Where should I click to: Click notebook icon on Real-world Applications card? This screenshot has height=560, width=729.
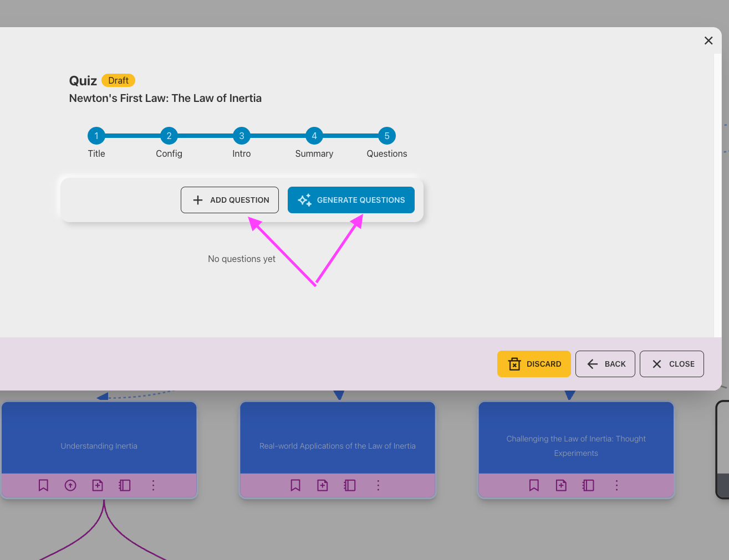pyautogui.click(x=350, y=485)
